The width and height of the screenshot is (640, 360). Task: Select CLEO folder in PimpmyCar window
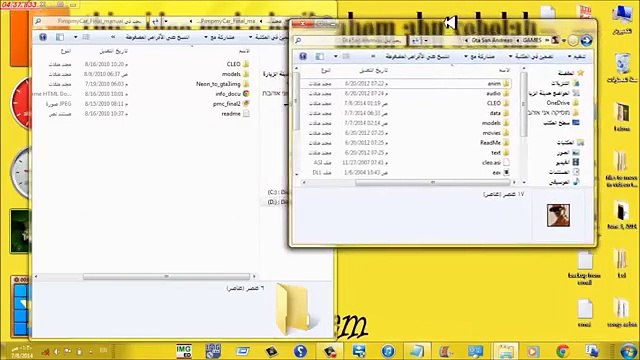click(238, 64)
